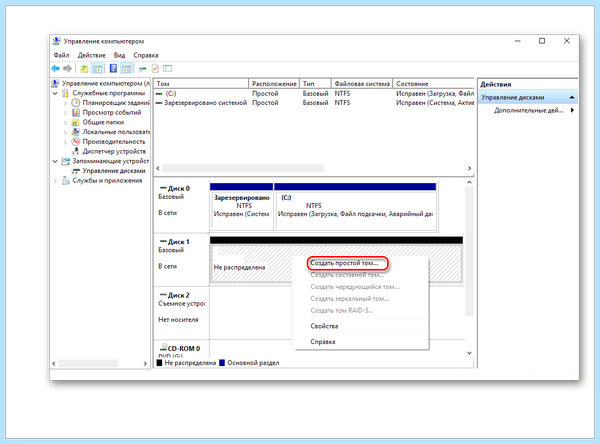Image resolution: width=600 pixels, height=444 pixels.
Task: Click the Службы и приложения icon
Action: (65, 180)
